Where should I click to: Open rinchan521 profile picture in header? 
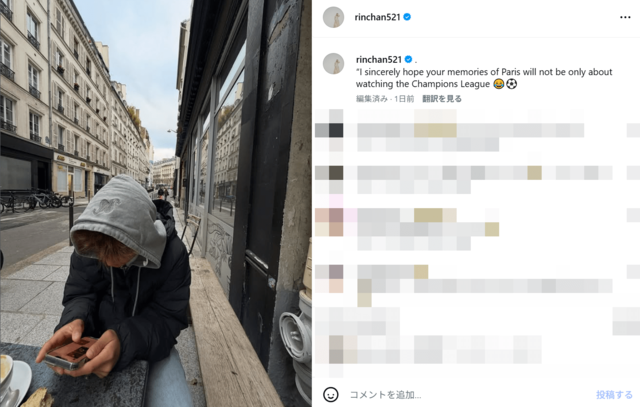333,17
